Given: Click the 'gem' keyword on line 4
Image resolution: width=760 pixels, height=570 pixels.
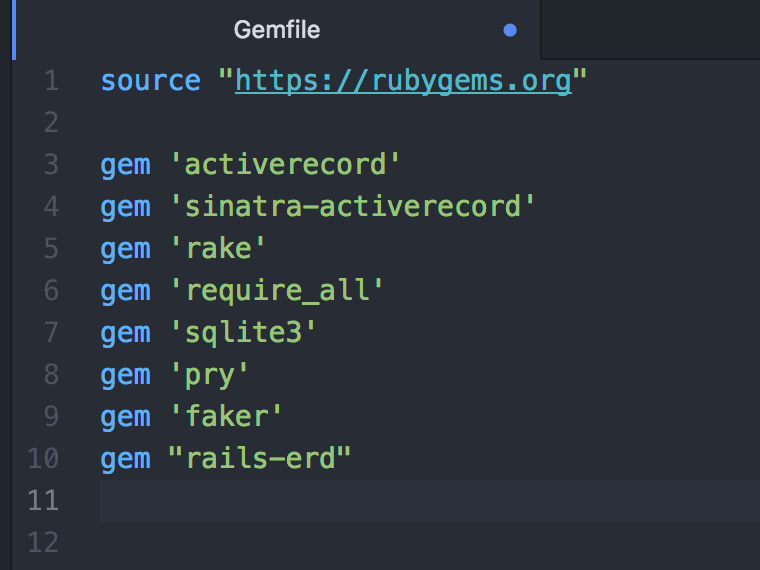Looking at the screenshot, I should point(126,209).
